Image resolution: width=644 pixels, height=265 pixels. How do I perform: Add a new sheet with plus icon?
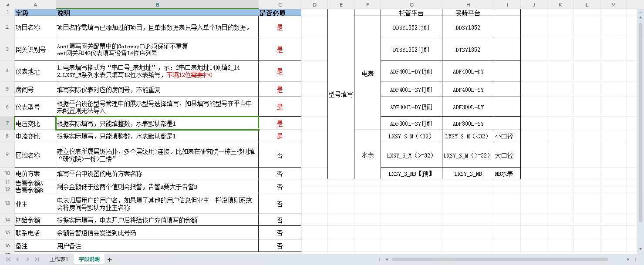pyautogui.click(x=110, y=260)
